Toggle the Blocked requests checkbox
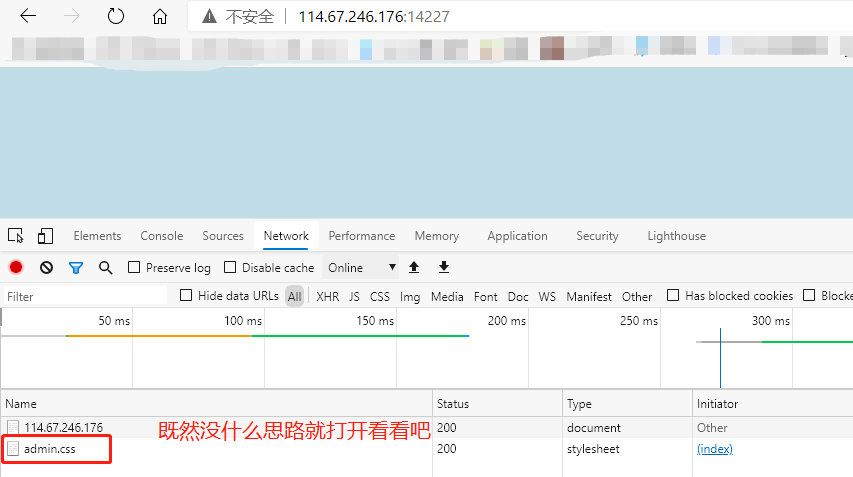The image size is (853, 477). pos(809,295)
